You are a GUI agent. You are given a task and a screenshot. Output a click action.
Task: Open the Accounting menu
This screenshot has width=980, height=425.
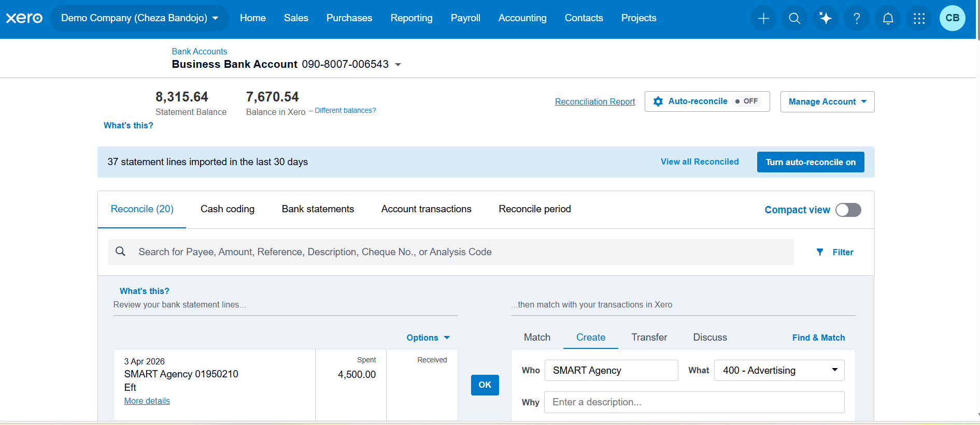pyautogui.click(x=522, y=18)
